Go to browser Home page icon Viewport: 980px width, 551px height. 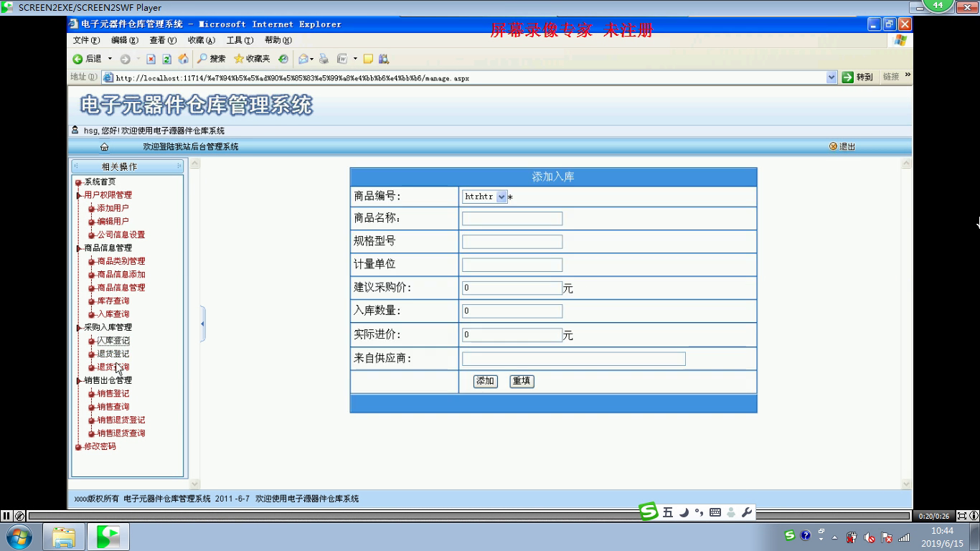[x=183, y=59]
